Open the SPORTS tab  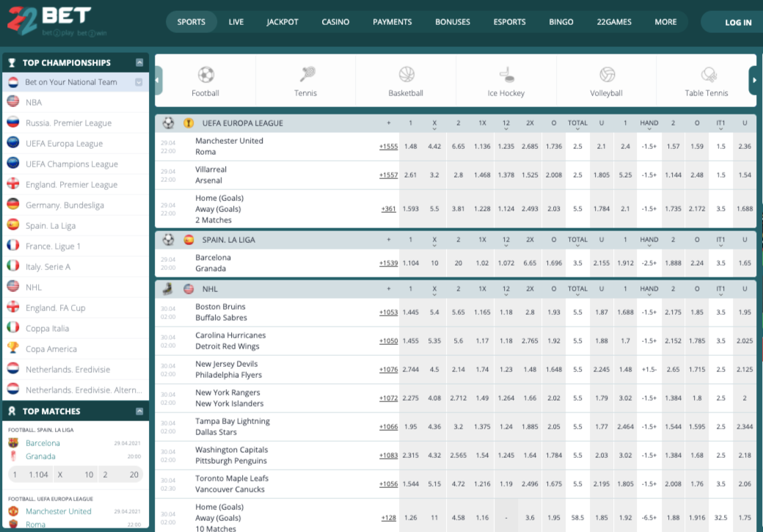pyautogui.click(x=191, y=22)
